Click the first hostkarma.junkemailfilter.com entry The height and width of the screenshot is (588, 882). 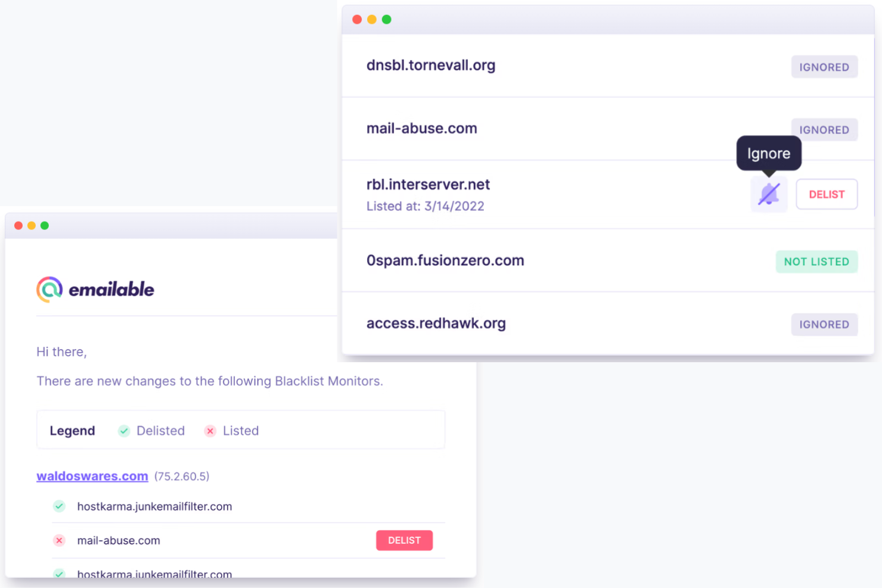point(154,506)
